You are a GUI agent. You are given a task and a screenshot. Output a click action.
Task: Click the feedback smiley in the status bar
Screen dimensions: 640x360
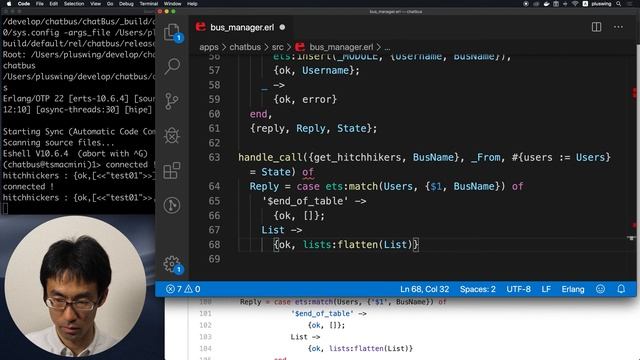click(600, 289)
